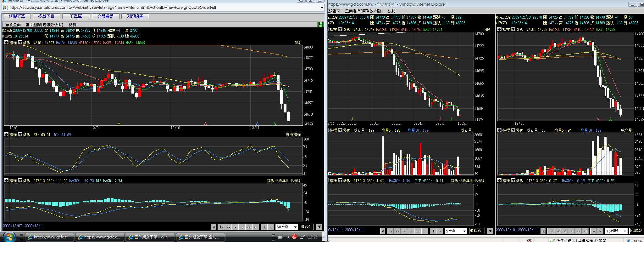
Task: Click fast-back << on 60-min chart
Action: click(x=228, y=227)
